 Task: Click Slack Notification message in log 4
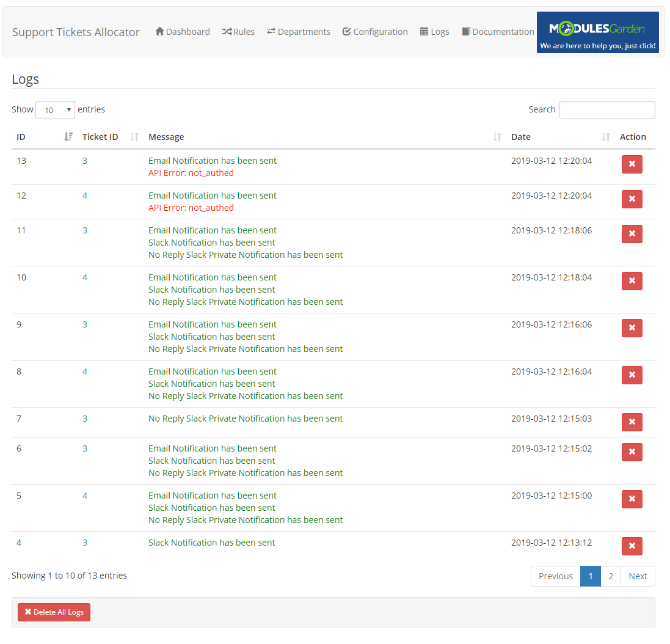(211, 543)
